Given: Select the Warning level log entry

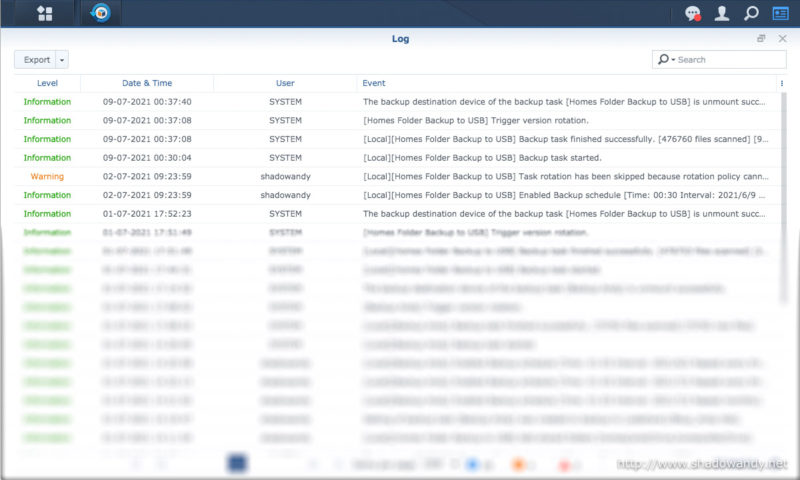Looking at the screenshot, I should 397,176.
